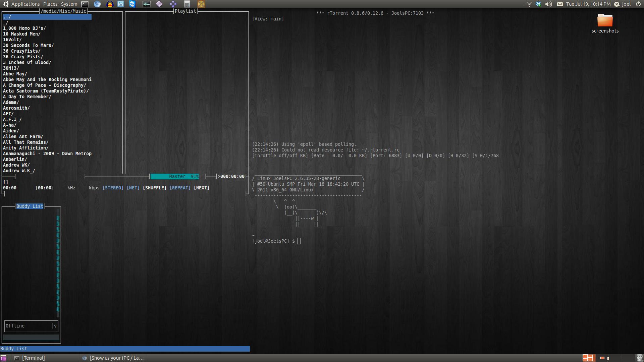The width and height of the screenshot is (644, 362).
Task: Toggle the SHUFFLE option in the music player
Action: point(155,188)
